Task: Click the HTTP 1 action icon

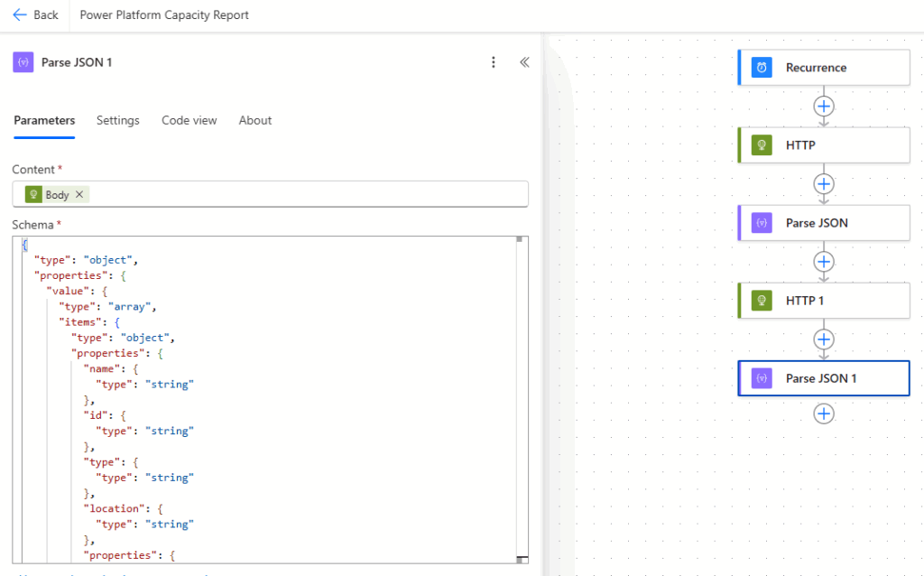Action: 762,301
